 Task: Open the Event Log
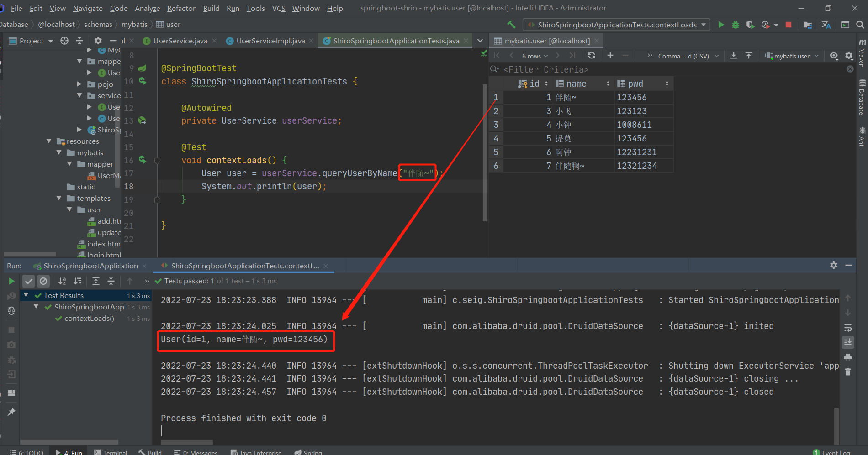tap(832, 452)
